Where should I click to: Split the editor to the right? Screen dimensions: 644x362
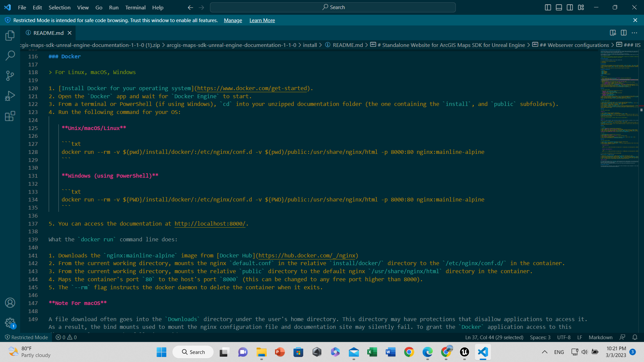[624, 33]
